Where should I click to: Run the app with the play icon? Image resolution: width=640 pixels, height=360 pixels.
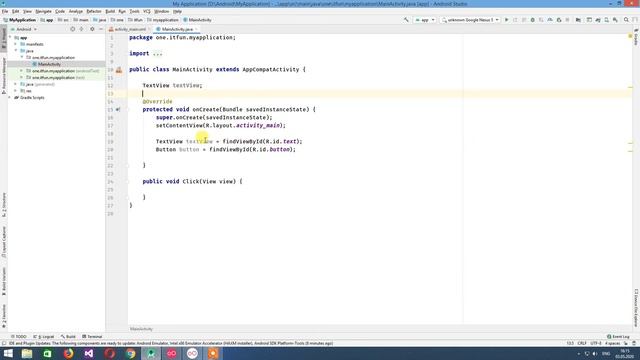(x=507, y=20)
